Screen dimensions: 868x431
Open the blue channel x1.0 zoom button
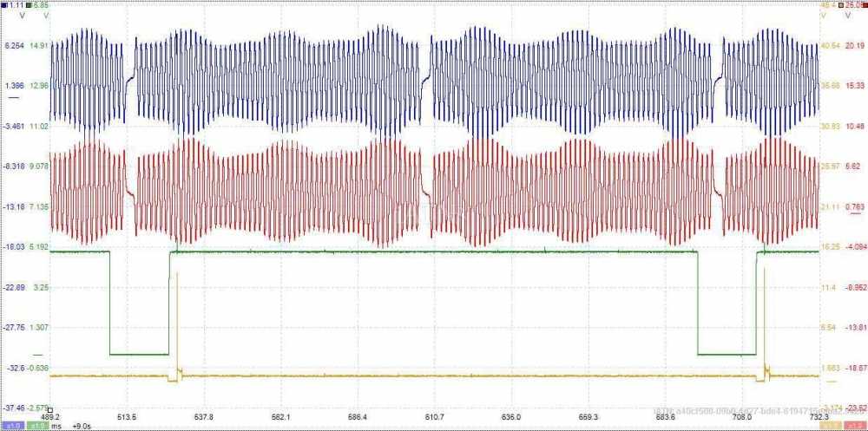(x=13, y=425)
